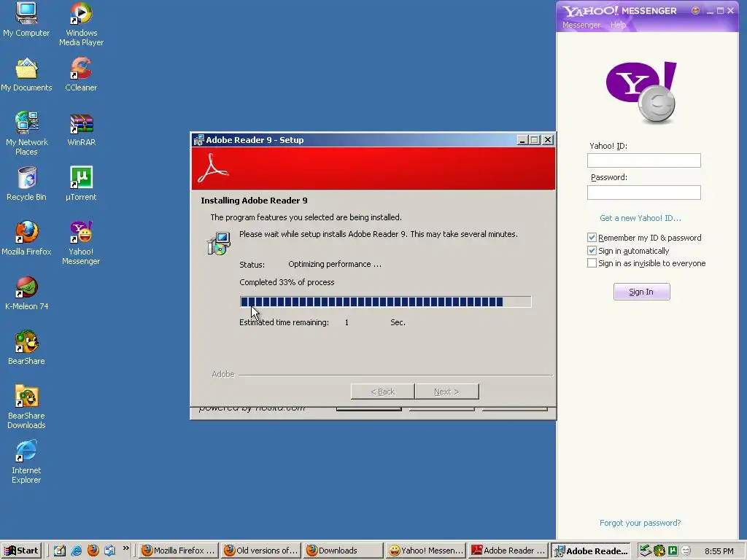The image size is (747, 560).
Task: Click Yahoo Messenger title bar smiley icon
Action: click(695, 10)
